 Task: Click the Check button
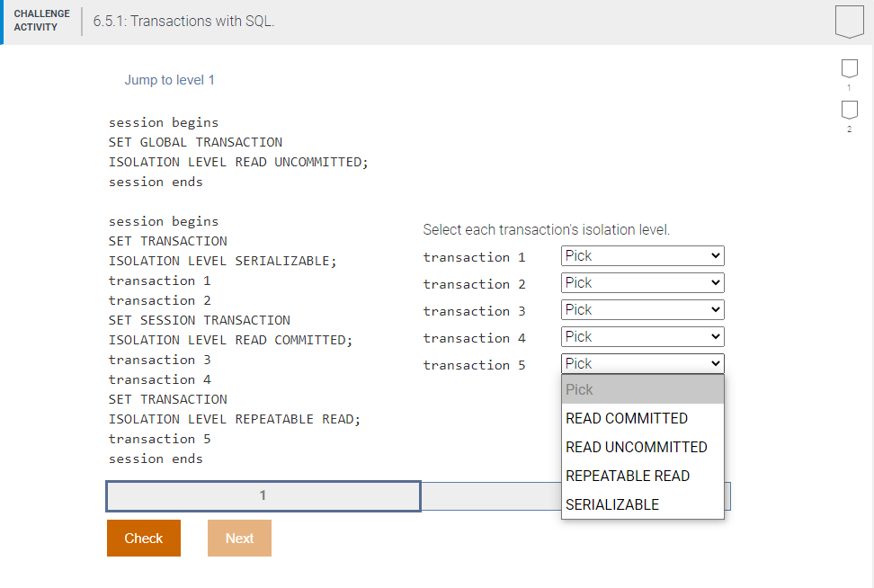tap(143, 538)
